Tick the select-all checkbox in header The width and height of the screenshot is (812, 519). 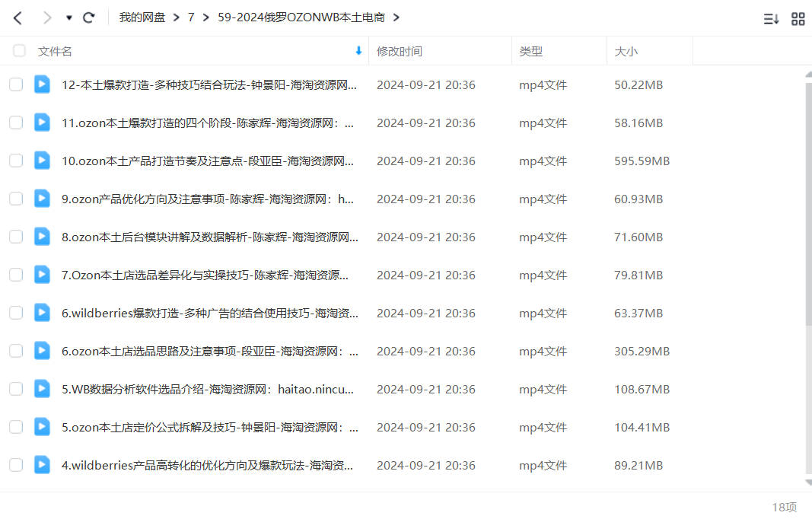tap(19, 51)
